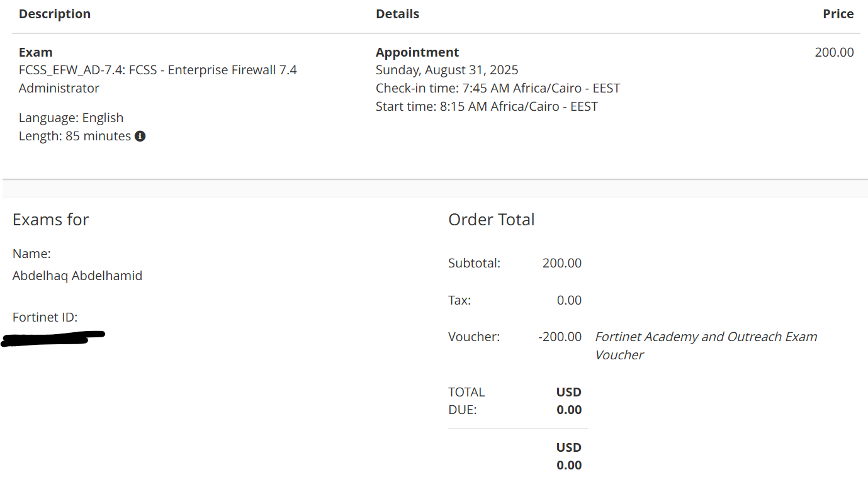Select the FCSS_EFW_AD-7.4 exam name text
This screenshot has width=868, height=477.
click(x=157, y=70)
